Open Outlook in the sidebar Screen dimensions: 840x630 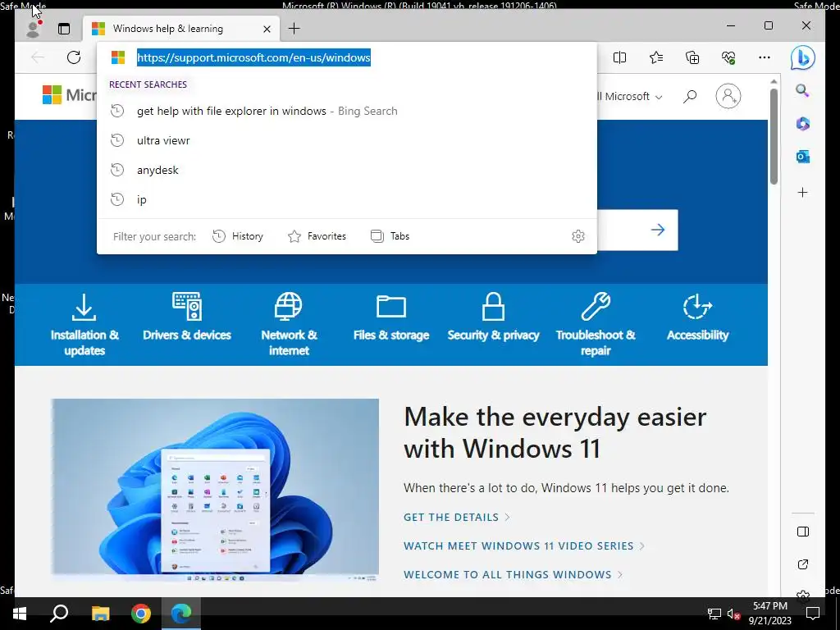[x=802, y=157]
